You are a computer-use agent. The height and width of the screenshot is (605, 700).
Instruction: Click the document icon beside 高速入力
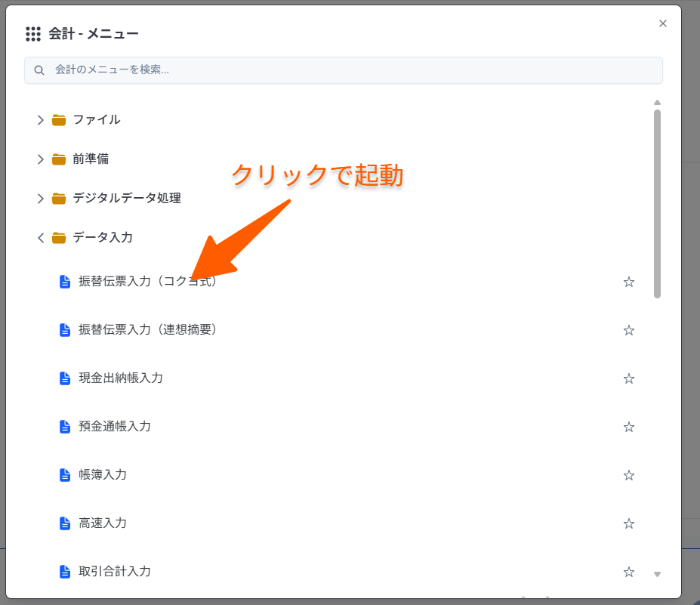[x=63, y=523]
